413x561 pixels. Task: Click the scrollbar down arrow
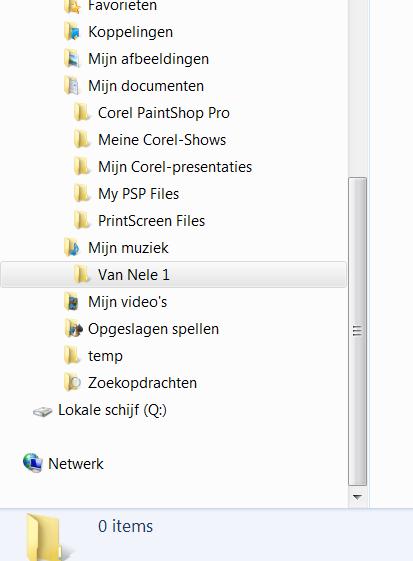357,497
